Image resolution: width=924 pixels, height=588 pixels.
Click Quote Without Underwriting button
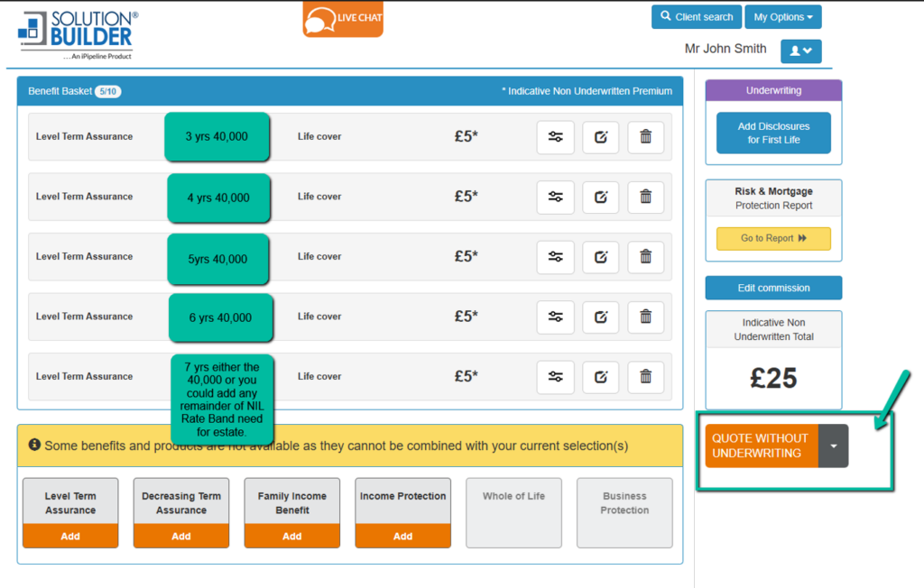click(x=761, y=446)
